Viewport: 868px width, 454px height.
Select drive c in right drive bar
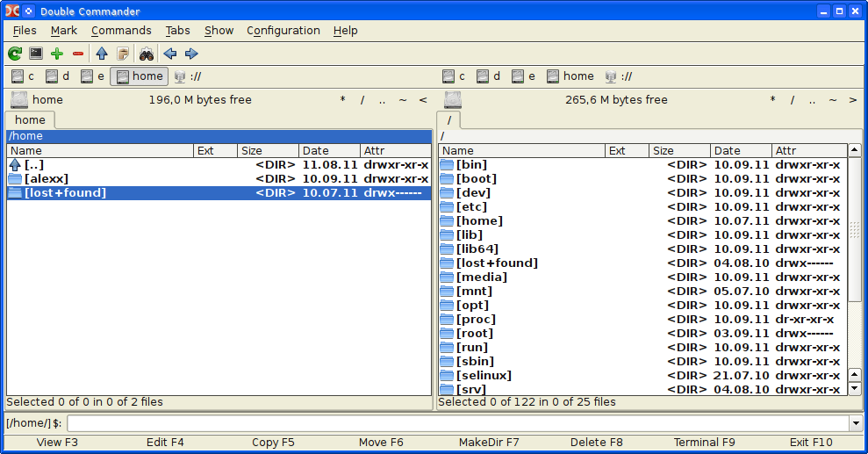pos(455,76)
